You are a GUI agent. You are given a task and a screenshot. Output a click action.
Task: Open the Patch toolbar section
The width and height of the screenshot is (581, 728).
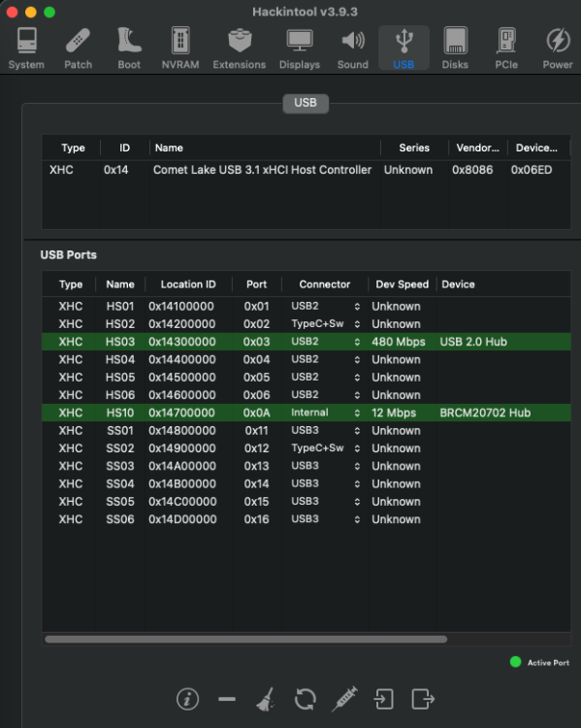[78, 49]
